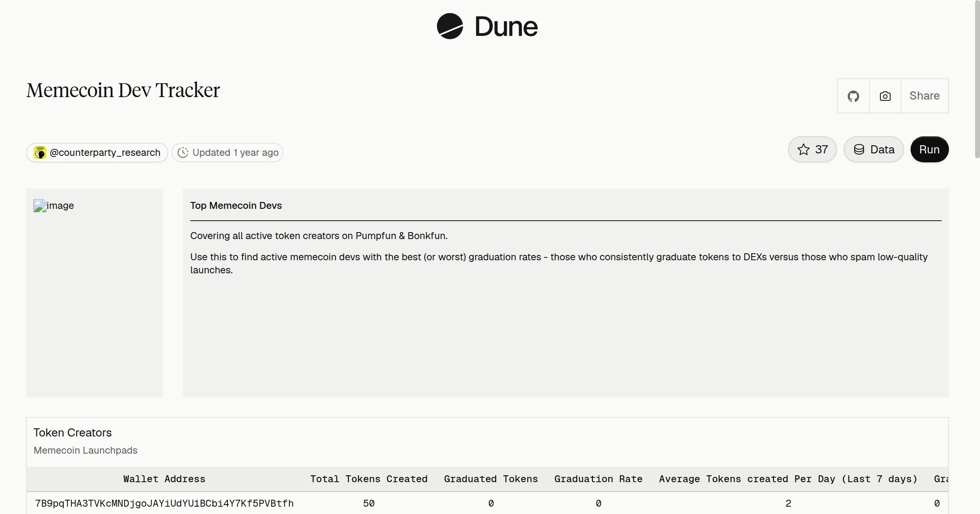Screen dimensions: 980x514
Task: Click the Dune wordmark text
Action: pos(506,27)
